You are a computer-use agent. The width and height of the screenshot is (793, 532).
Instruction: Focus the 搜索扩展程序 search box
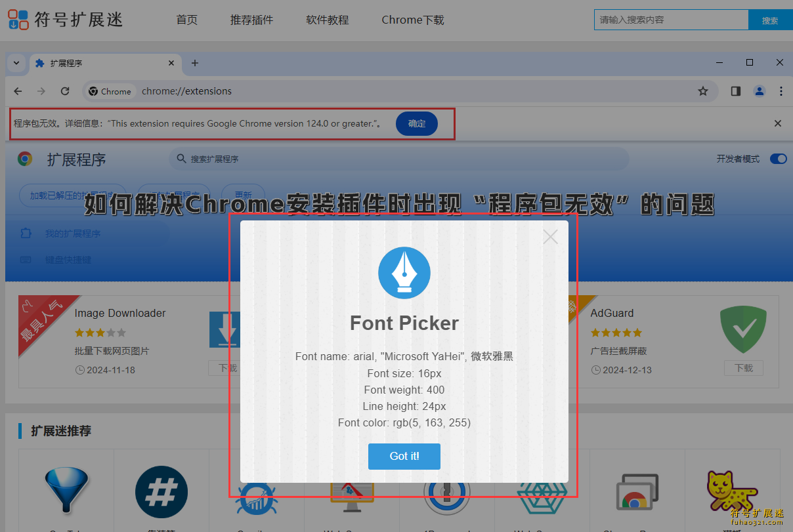click(398, 159)
